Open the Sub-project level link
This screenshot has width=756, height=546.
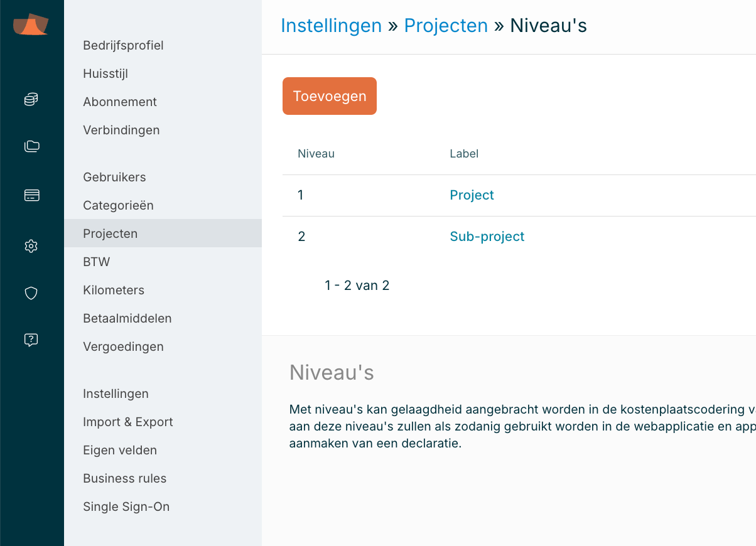click(487, 237)
